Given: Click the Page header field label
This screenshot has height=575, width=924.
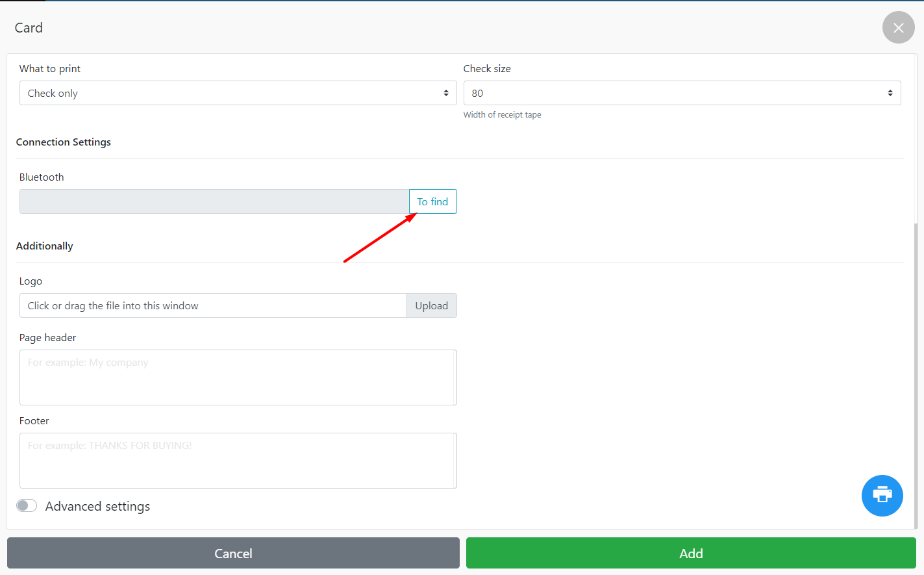Looking at the screenshot, I should point(47,338).
